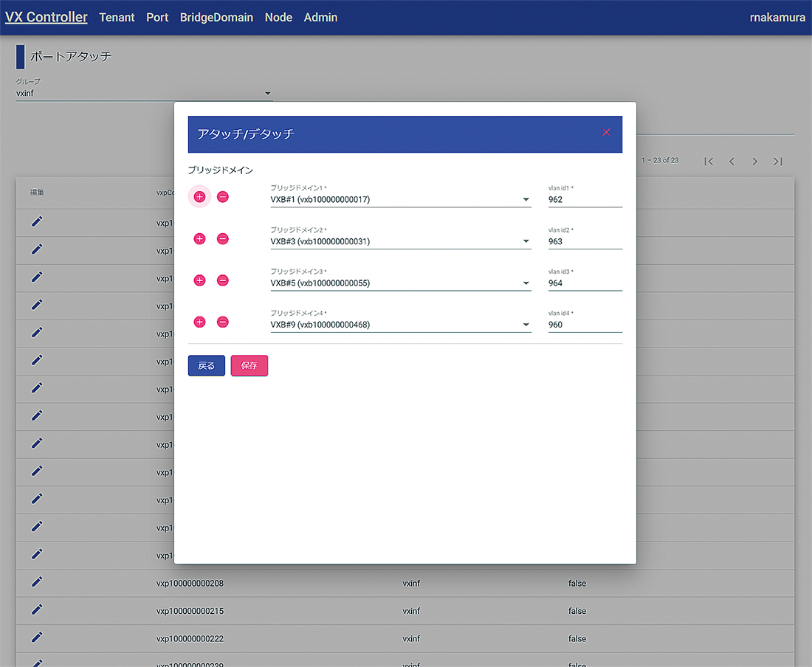Screen dimensions: 812x667
Task: Expand the ブリッジドメイン2 dropdown showing VXB#3
Action: [x=400, y=242]
